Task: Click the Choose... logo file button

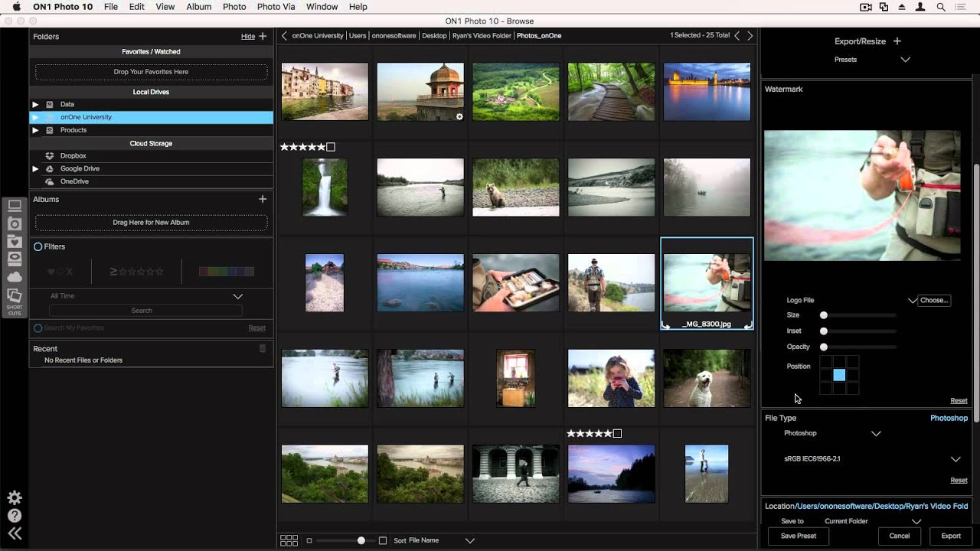Action: coord(934,300)
